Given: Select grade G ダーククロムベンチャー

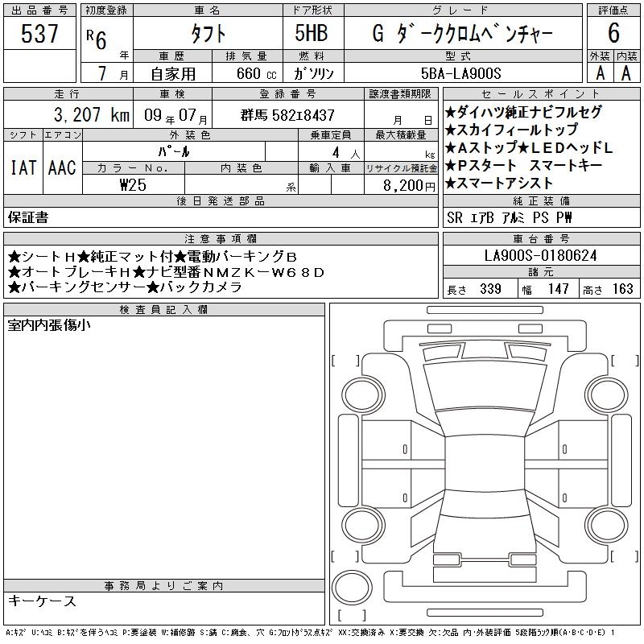Looking at the screenshot, I should coord(462,33).
